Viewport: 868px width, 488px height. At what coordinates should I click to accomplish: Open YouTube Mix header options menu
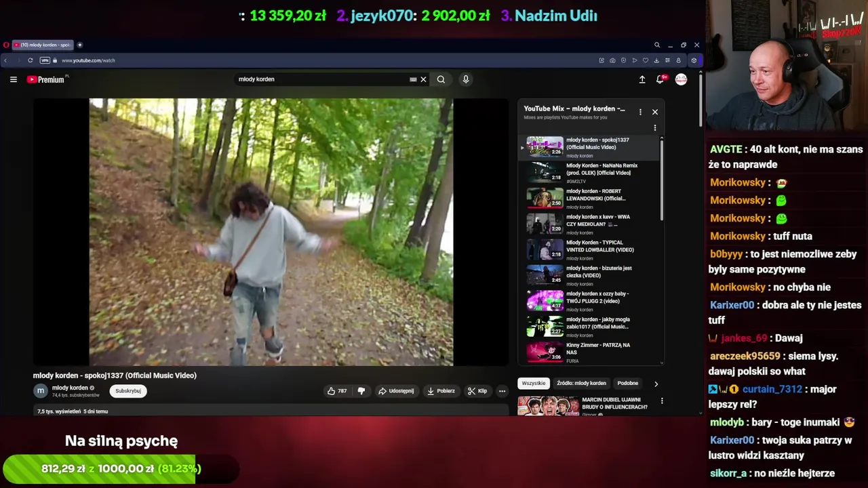tap(640, 112)
